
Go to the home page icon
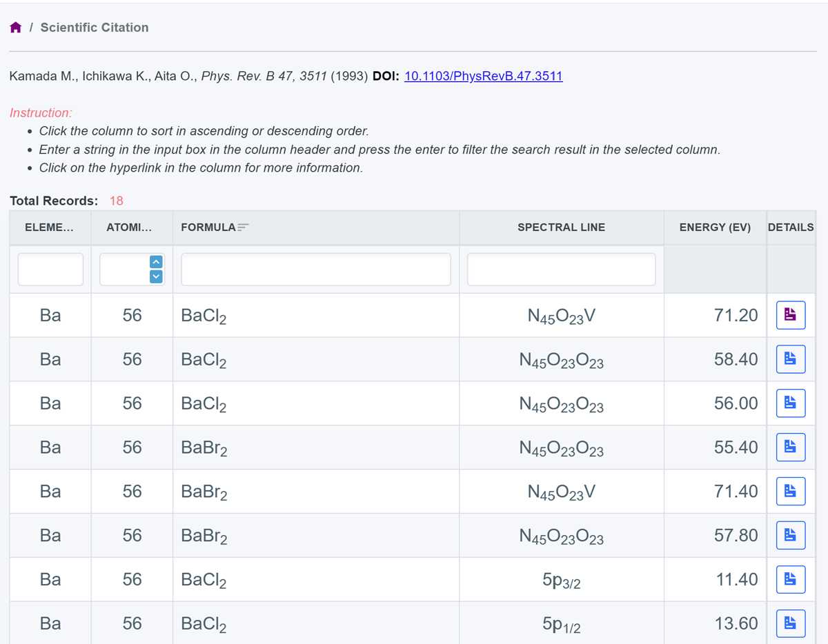click(x=16, y=28)
